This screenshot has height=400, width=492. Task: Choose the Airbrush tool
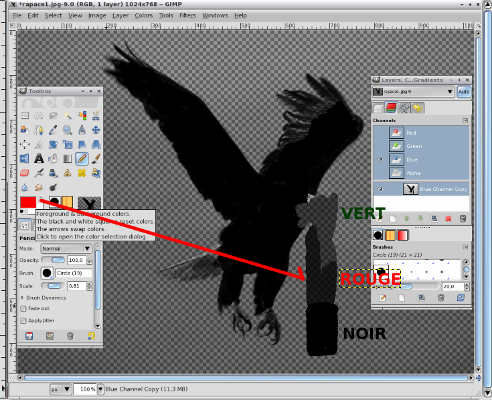(39, 173)
